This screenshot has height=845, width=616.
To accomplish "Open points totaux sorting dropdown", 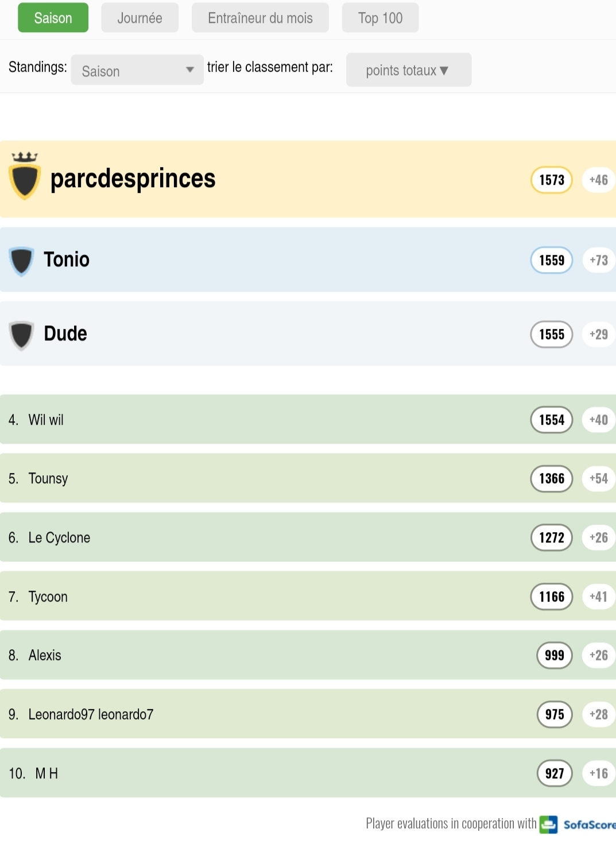I will pos(408,71).
